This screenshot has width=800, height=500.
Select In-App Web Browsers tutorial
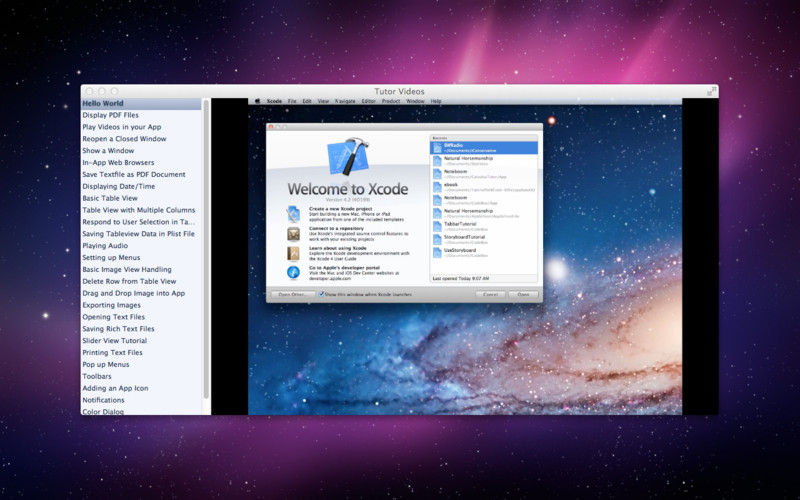point(141,162)
